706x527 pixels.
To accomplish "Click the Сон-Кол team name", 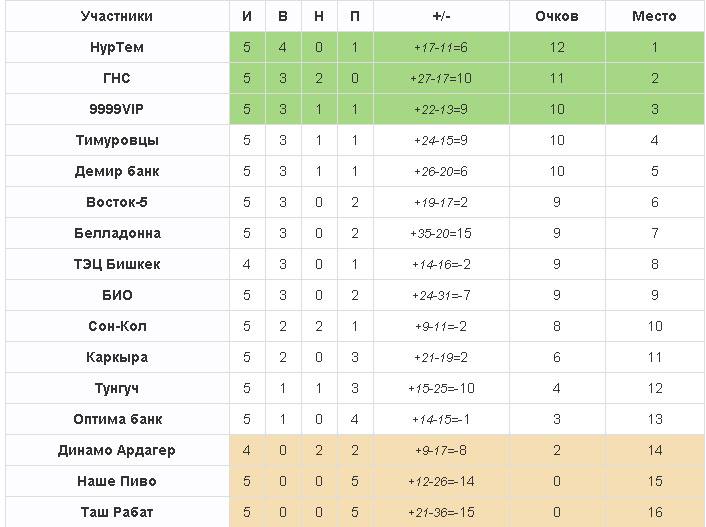I will (117, 326).
